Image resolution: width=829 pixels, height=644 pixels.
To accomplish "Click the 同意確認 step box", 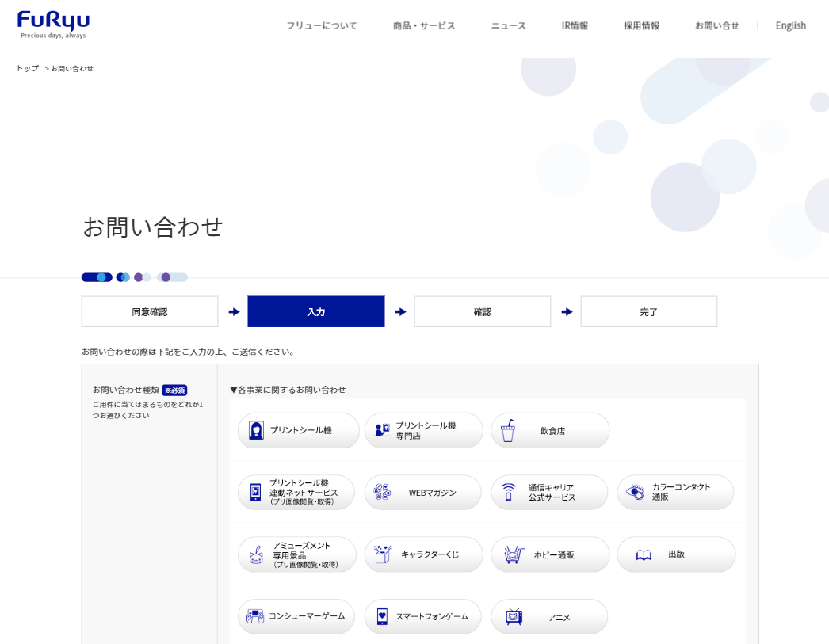I will [x=150, y=311].
